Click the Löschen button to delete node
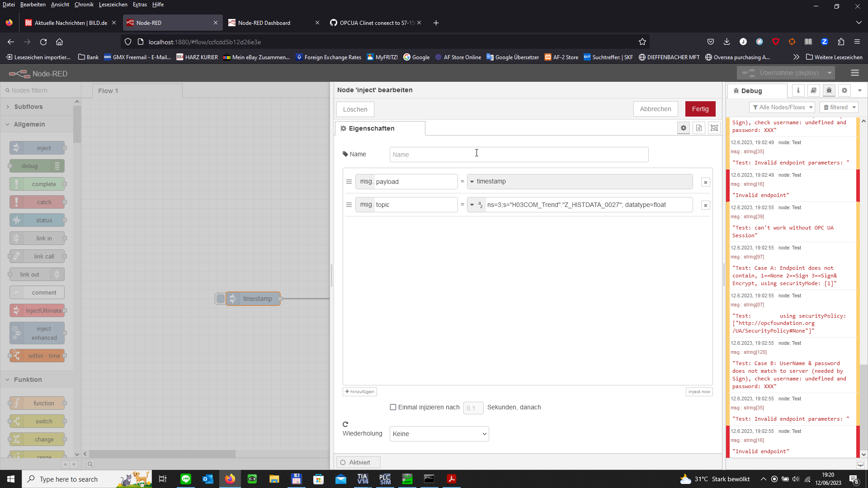 pyautogui.click(x=355, y=109)
